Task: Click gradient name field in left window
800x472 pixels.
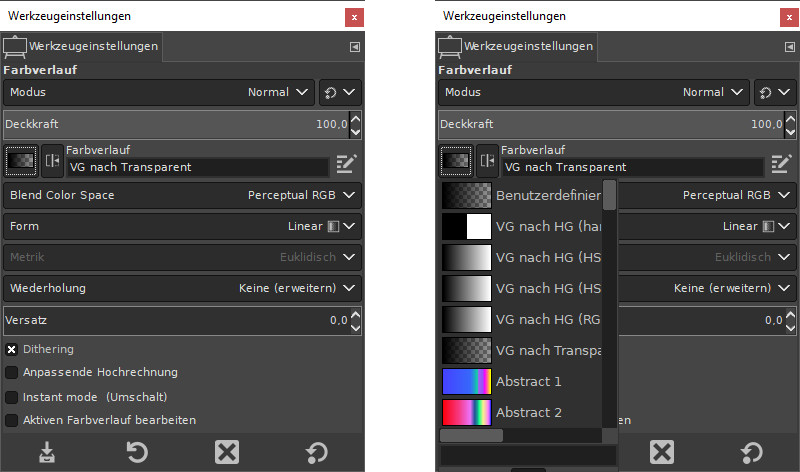Action: pyautogui.click(x=197, y=167)
